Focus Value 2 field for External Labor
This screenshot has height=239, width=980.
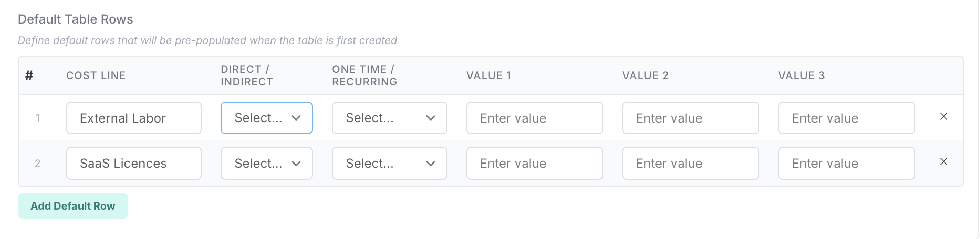click(x=690, y=118)
